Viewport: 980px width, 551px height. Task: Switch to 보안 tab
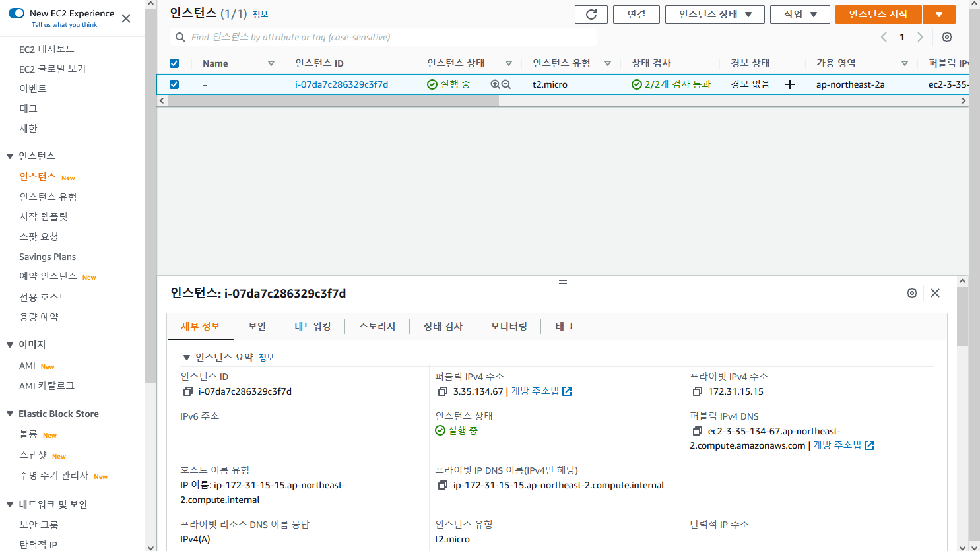tap(257, 327)
